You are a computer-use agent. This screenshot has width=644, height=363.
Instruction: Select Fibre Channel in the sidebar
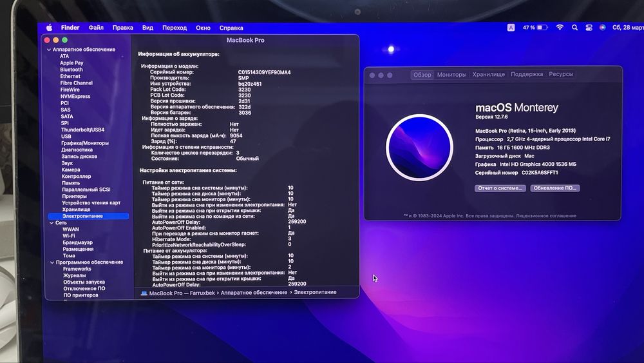pyautogui.click(x=77, y=83)
